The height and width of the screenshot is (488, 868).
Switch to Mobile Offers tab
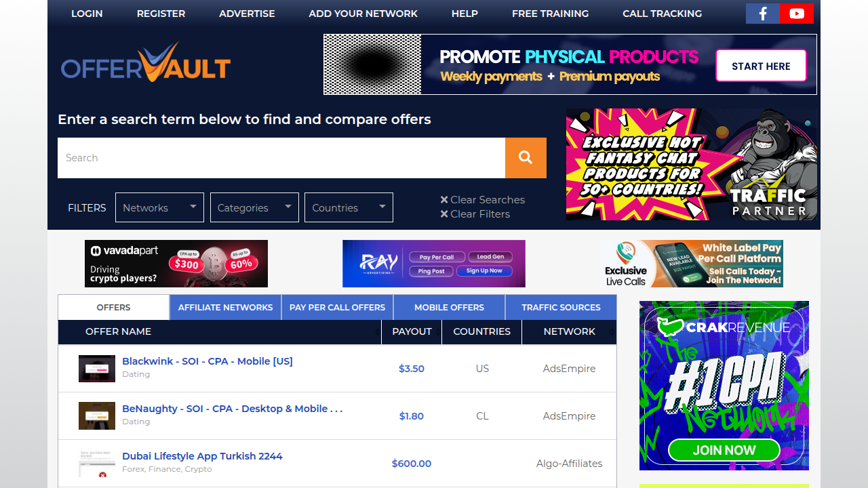click(x=449, y=307)
